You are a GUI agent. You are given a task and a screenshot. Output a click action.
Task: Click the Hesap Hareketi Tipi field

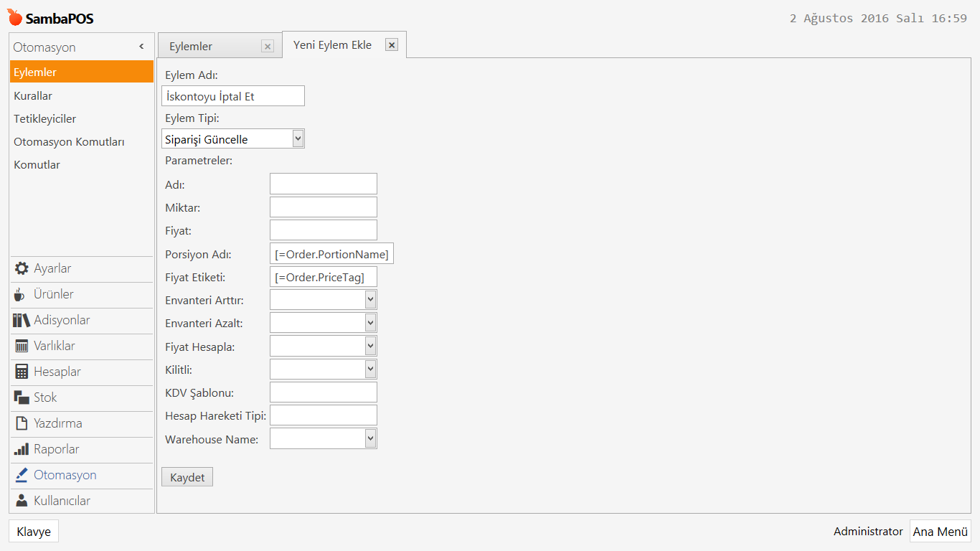[x=324, y=415]
